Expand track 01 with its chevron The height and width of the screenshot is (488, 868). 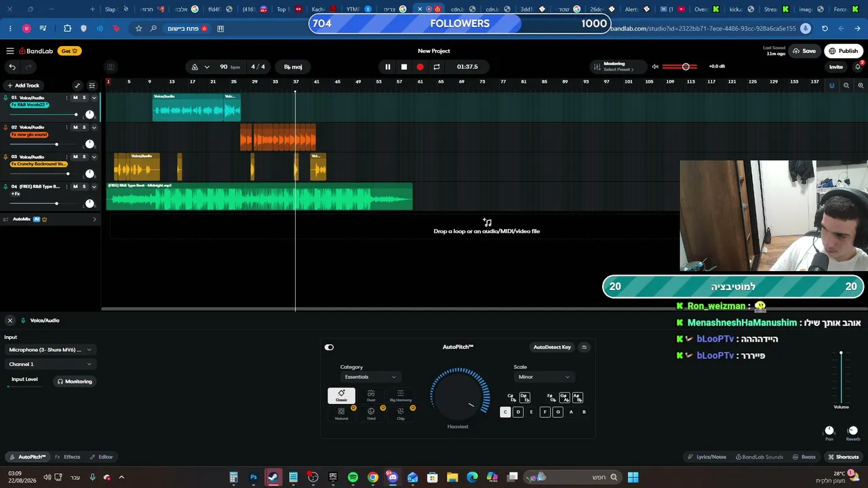click(x=94, y=98)
